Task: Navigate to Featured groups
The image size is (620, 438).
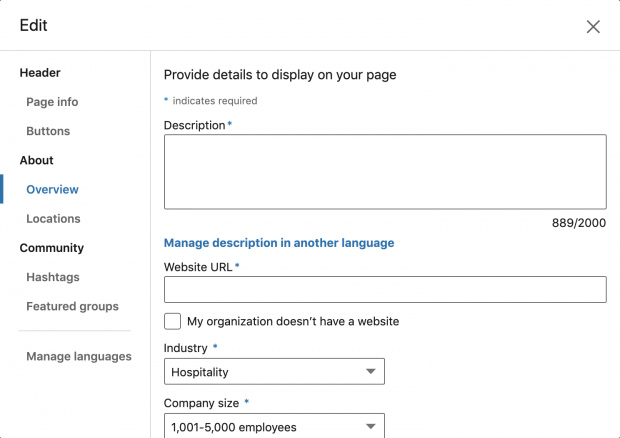Action: pos(72,306)
